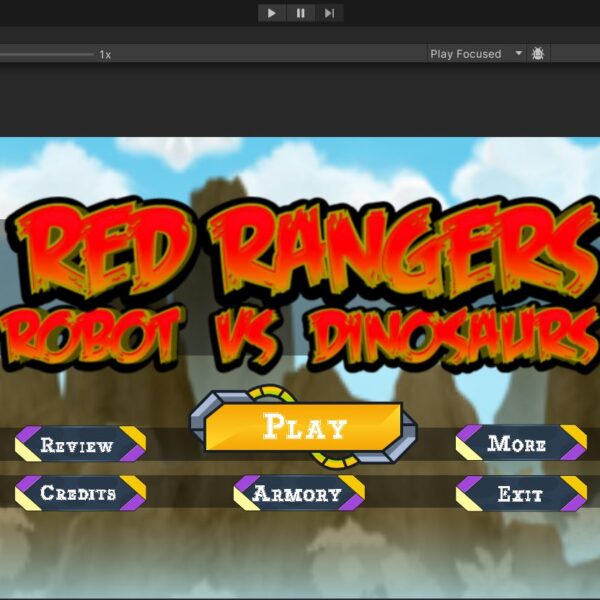This screenshot has width=600, height=600.
Task: Click the bug icon beside Play Focused
Action: [538, 54]
